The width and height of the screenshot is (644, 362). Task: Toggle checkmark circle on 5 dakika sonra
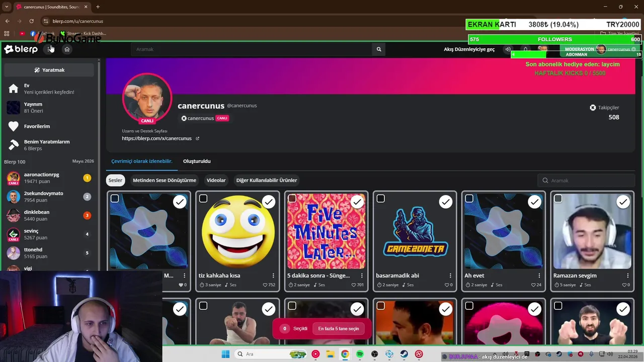click(357, 202)
